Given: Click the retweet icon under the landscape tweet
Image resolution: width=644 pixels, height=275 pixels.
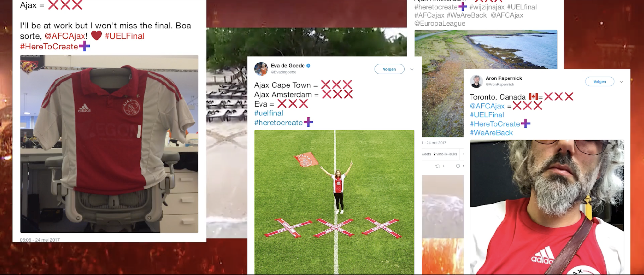Looking at the screenshot, I should pos(438,166).
